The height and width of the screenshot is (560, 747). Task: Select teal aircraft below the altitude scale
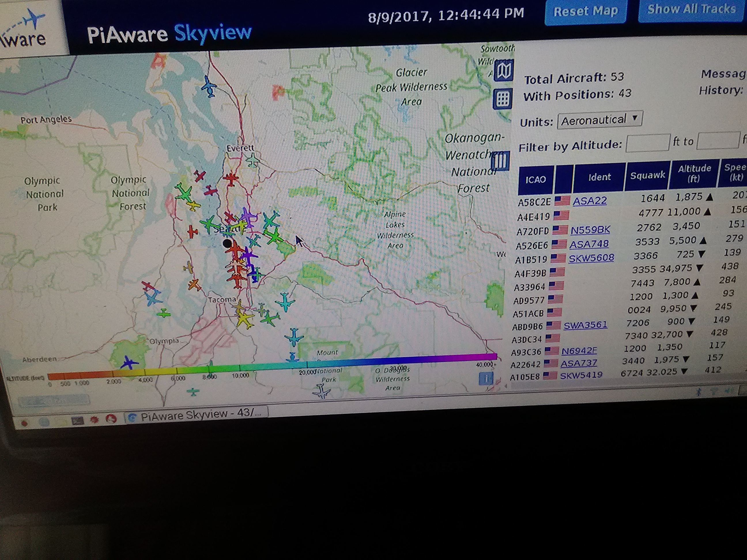coord(193,392)
